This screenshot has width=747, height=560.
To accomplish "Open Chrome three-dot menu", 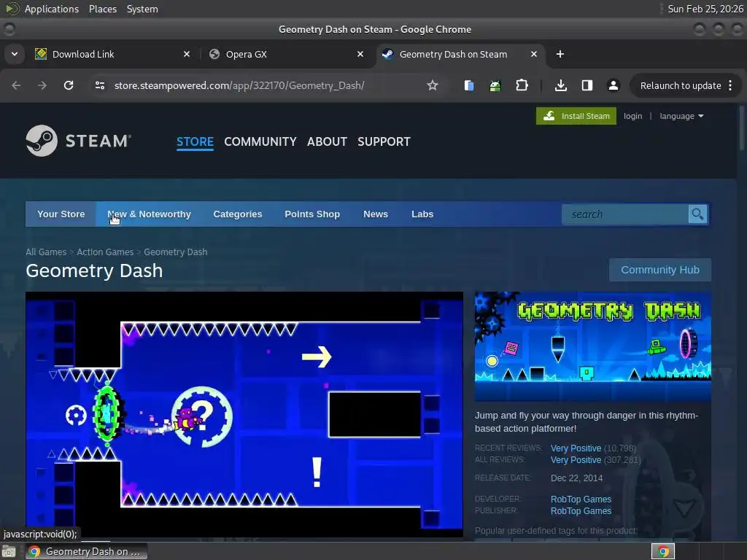I will pos(730,85).
